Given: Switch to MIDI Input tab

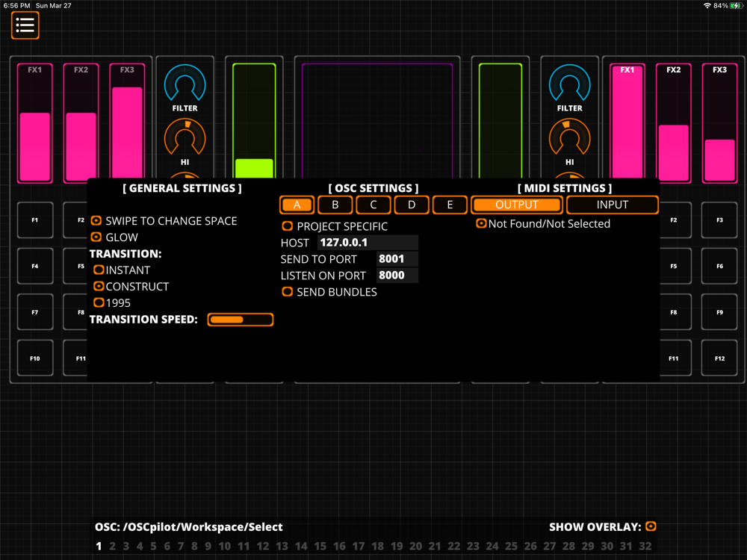Looking at the screenshot, I should pyautogui.click(x=613, y=205).
